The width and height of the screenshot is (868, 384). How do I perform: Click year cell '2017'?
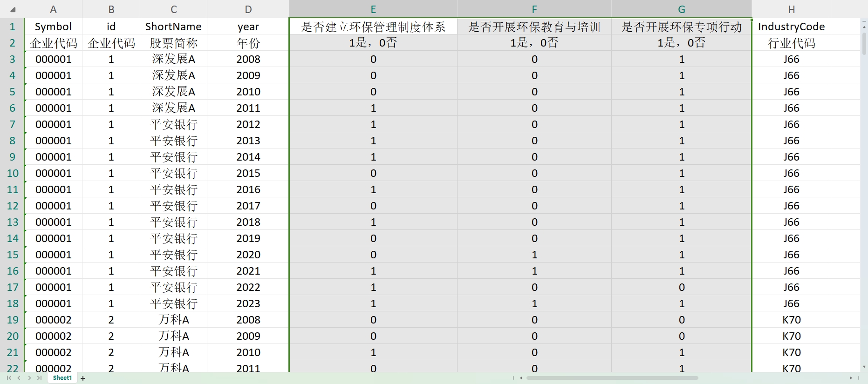click(x=248, y=206)
